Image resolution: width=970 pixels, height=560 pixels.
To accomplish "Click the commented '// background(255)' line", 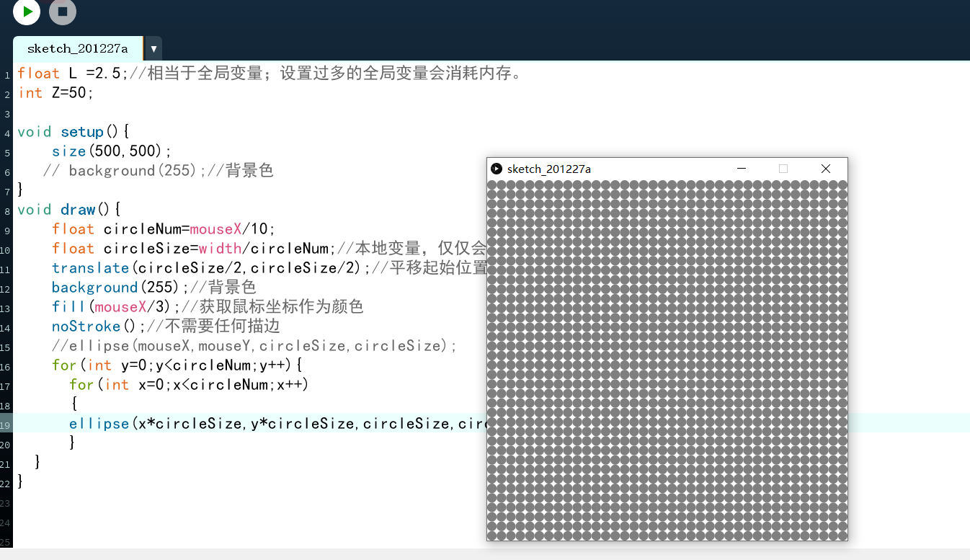I will (x=158, y=171).
